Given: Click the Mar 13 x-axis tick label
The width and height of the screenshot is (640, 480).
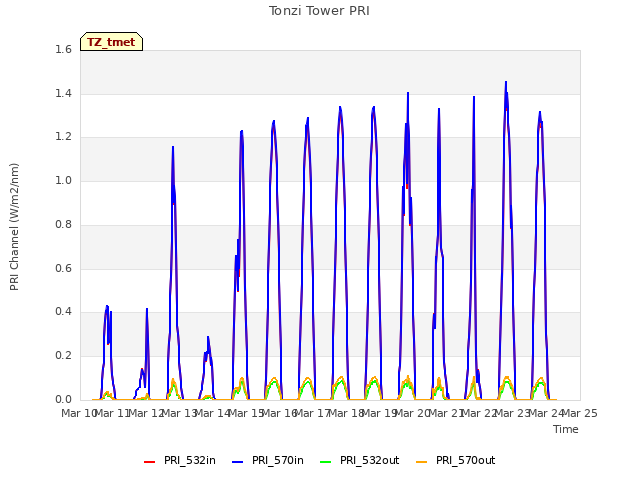Looking at the screenshot, I should (x=180, y=413).
